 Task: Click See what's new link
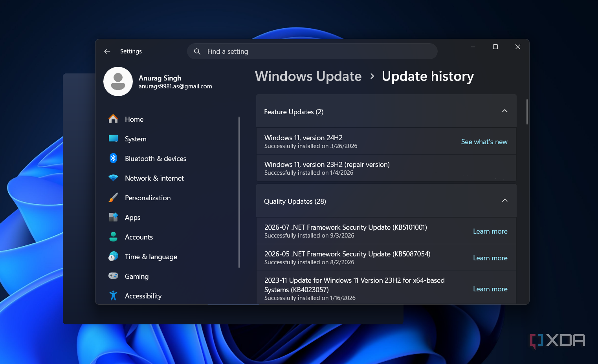click(x=484, y=142)
